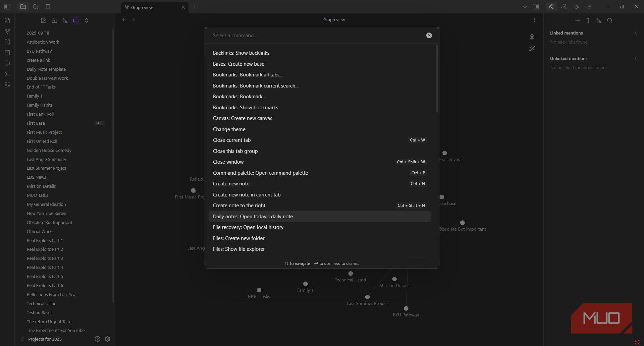Change sort order in file explorer
644x346 pixels.
tap(65, 20)
